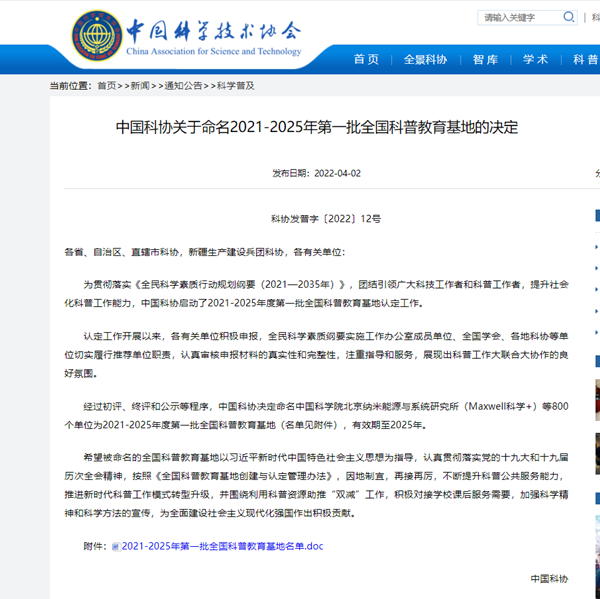Go to 新闻 in the breadcrumb
The width and height of the screenshot is (600, 599).
140,86
